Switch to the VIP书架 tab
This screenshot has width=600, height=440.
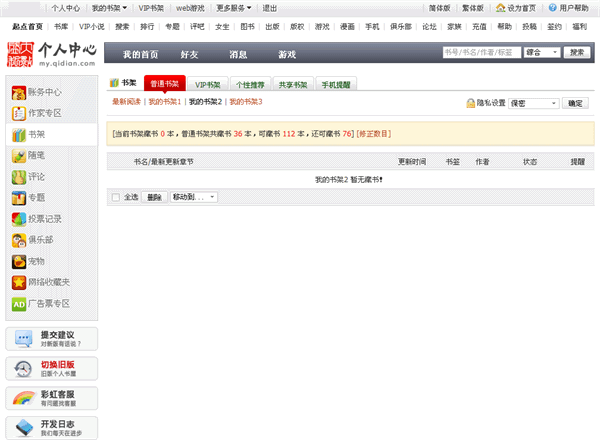click(x=209, y=84)
